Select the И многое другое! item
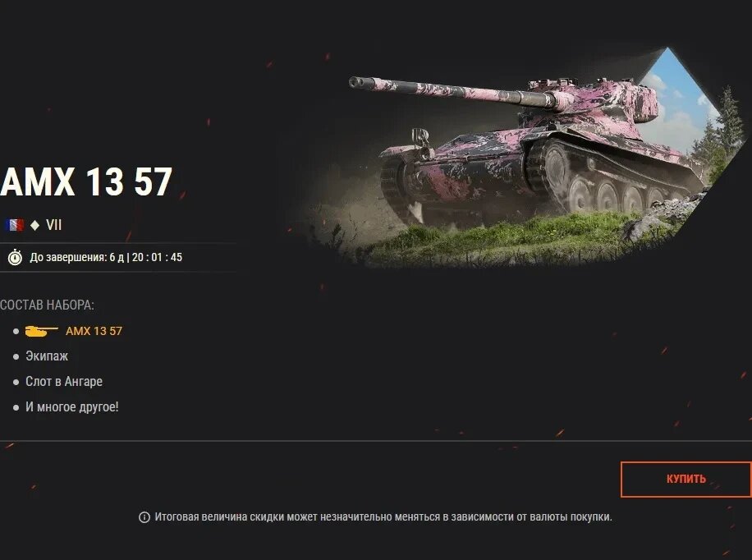Screen dimensions: 752x560 point(72,407)
